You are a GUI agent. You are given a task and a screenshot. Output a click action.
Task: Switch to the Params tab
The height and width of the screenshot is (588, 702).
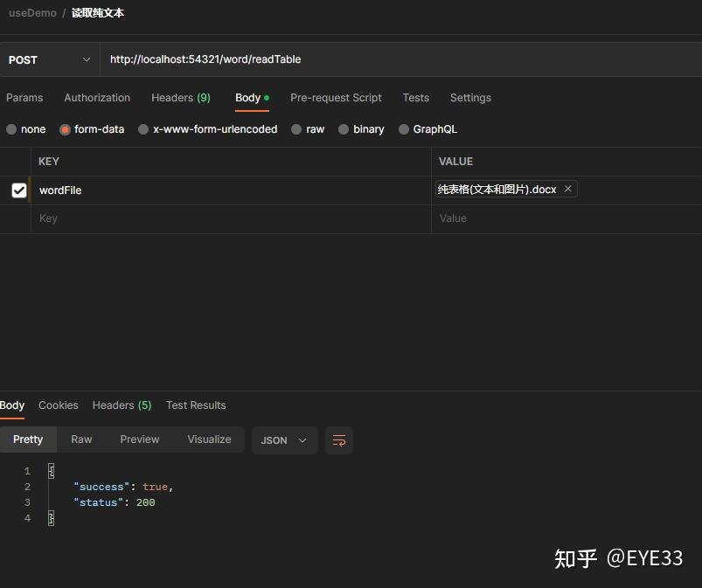[24, 97]
